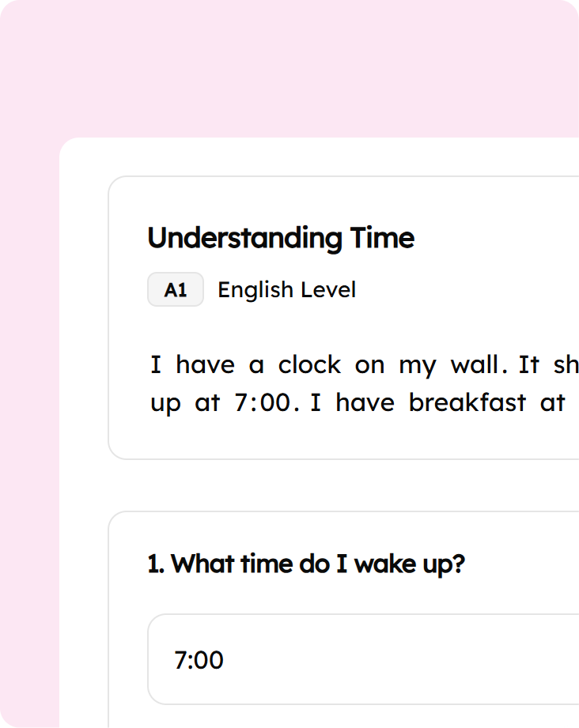
Task: Click '7:00' in the reading passage
Action: click(264, 403)
